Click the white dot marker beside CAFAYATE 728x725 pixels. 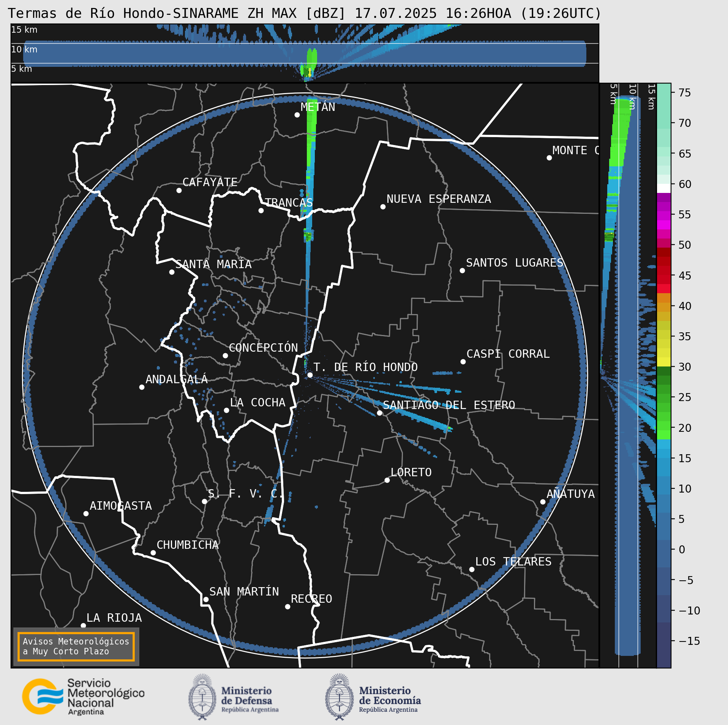click(179, 190)
